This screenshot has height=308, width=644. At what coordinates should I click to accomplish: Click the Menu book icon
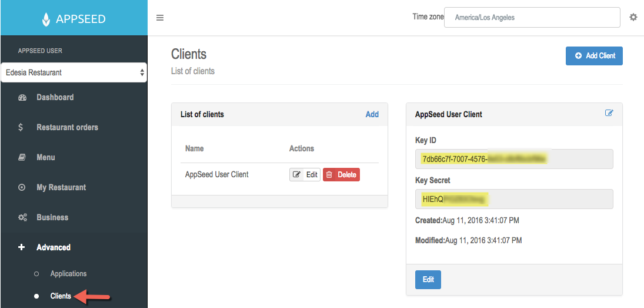click(x=22, y=157)
